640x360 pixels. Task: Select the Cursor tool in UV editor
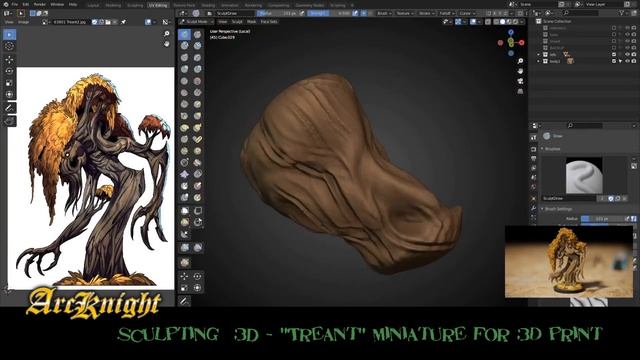click(9, 47)
